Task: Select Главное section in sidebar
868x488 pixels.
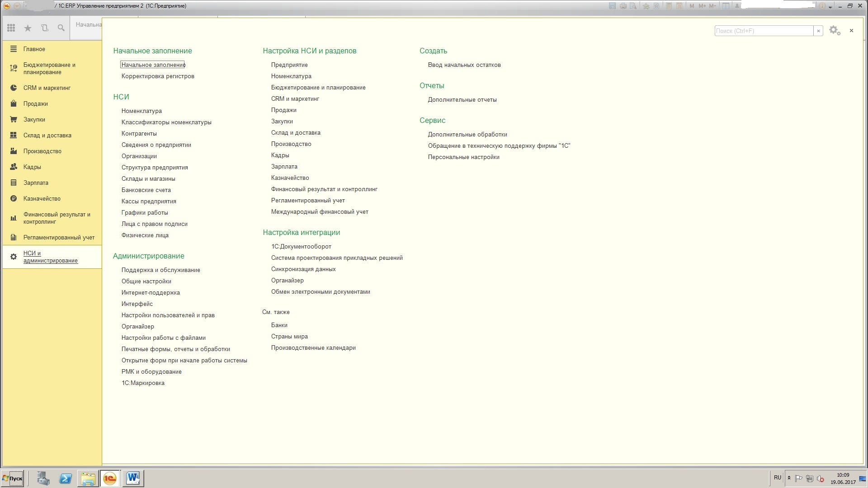Action: pyautogui.click(x=52, y=49)
